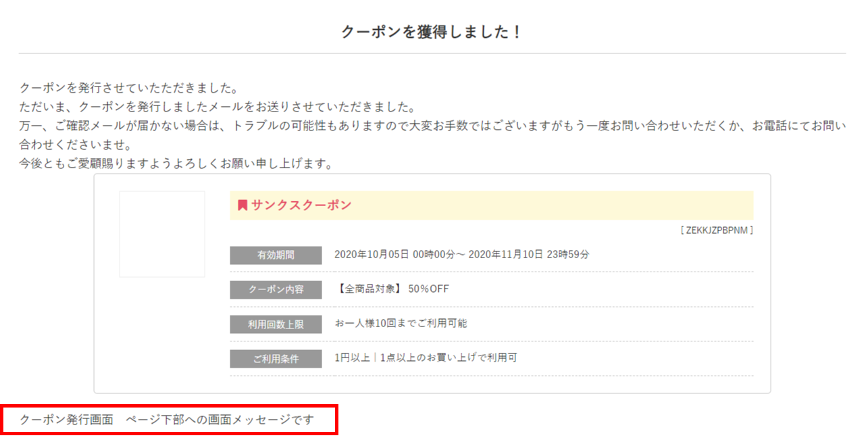Click the クーポンを獲得しました！ heading
This screenshot has height=442, width=868.
[432, 32]
